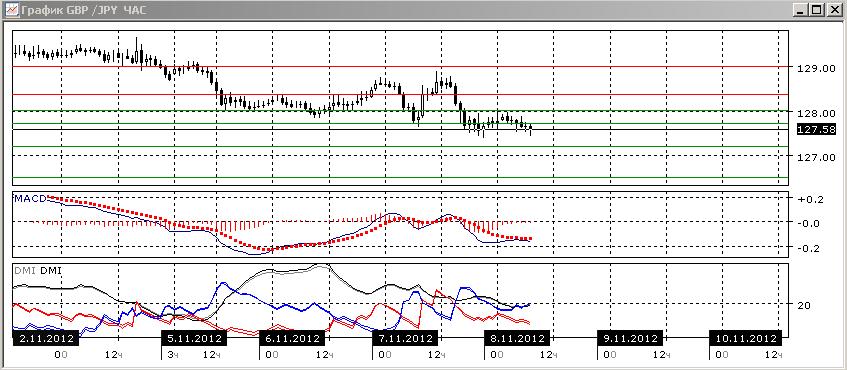Click the DMI scale value 20

(804, 305)
